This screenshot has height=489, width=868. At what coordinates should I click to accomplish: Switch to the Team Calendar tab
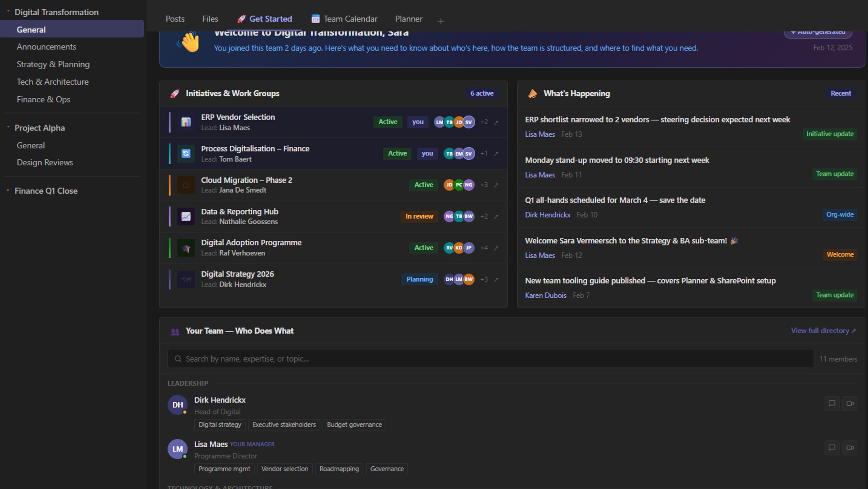344,19
